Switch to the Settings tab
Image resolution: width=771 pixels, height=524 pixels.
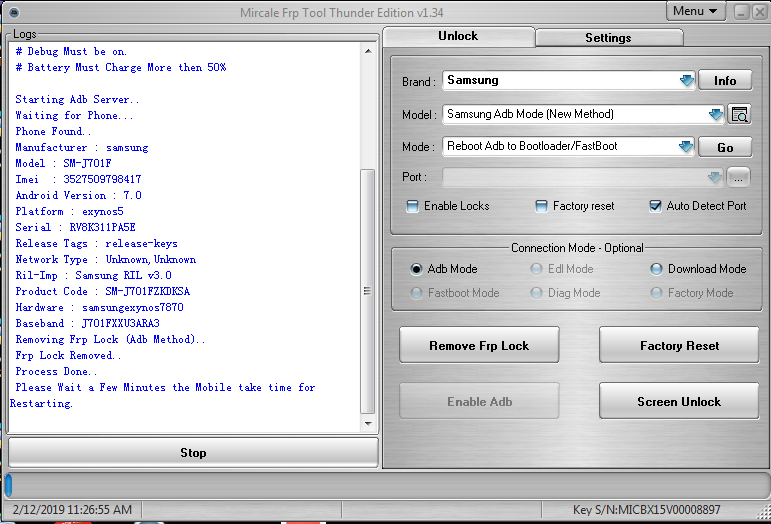pos(609,38)
